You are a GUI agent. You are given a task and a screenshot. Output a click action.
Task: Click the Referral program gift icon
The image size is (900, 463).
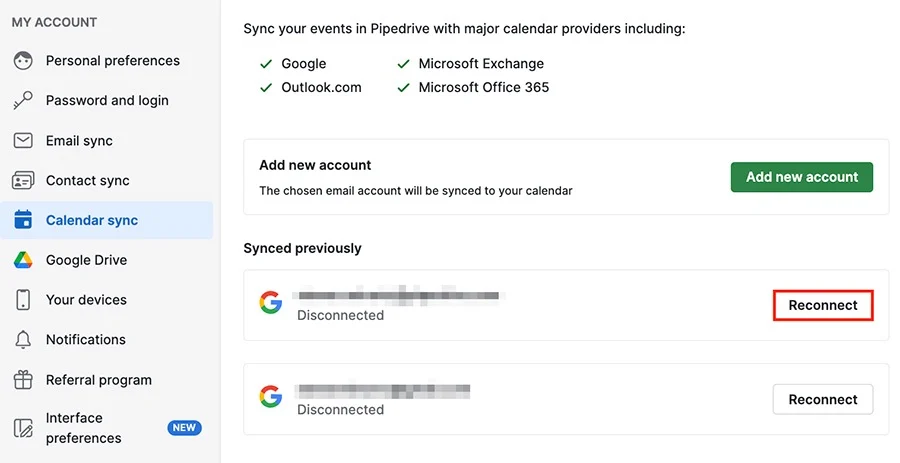pos(23,380)
